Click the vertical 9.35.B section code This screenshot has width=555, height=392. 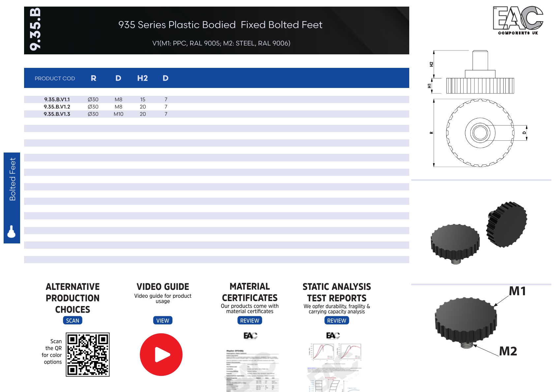[x=35, y=29]
